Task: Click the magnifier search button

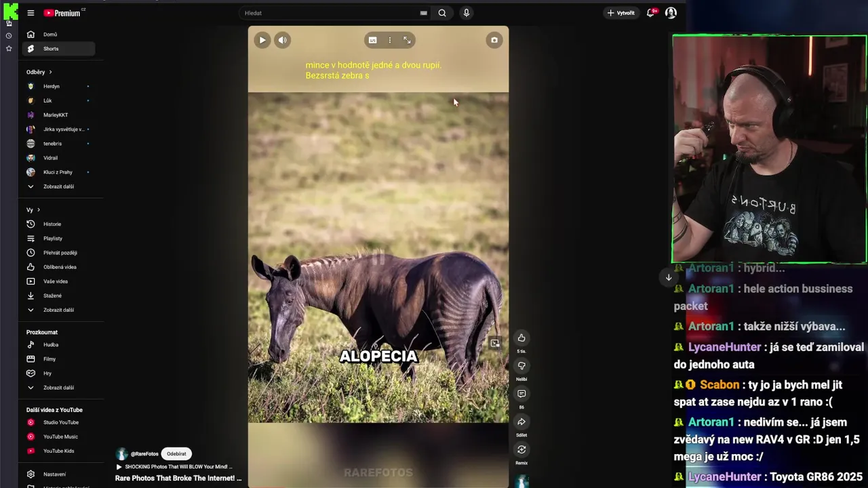Action: pos(442,13)
